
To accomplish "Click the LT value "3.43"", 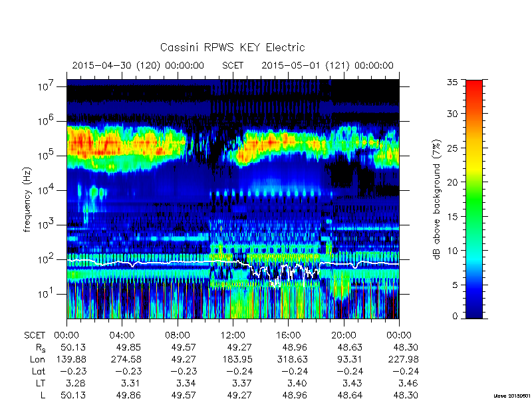I will [352, 383].
